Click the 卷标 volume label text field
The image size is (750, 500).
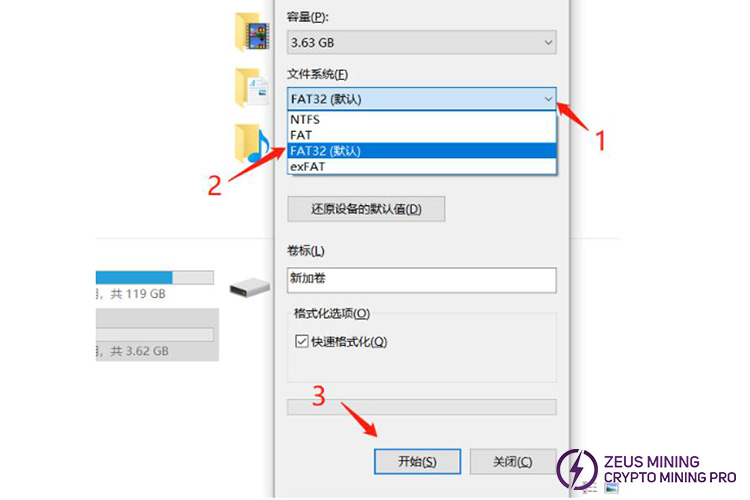tap(421, 280)
